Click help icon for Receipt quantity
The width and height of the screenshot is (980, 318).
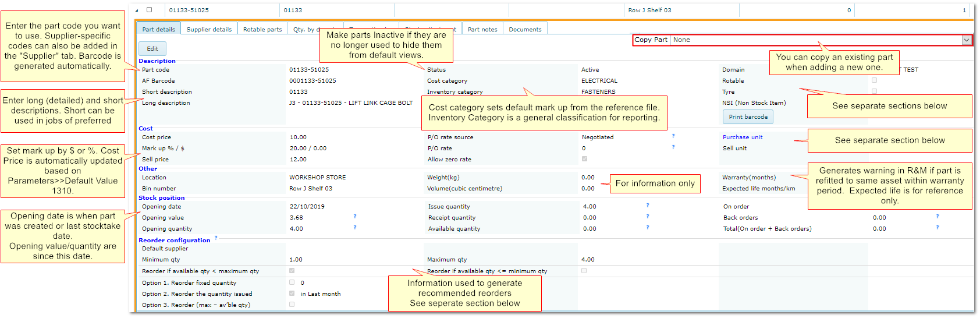tap(648, 216)
